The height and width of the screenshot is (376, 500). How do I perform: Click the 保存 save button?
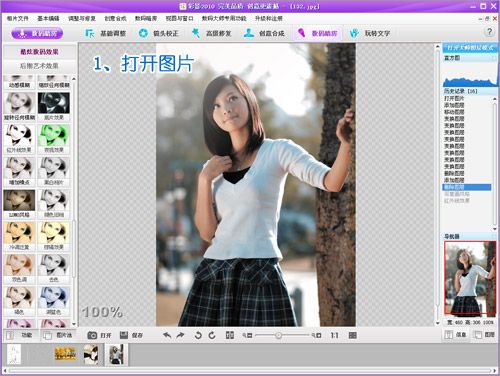tap(131, 335)
